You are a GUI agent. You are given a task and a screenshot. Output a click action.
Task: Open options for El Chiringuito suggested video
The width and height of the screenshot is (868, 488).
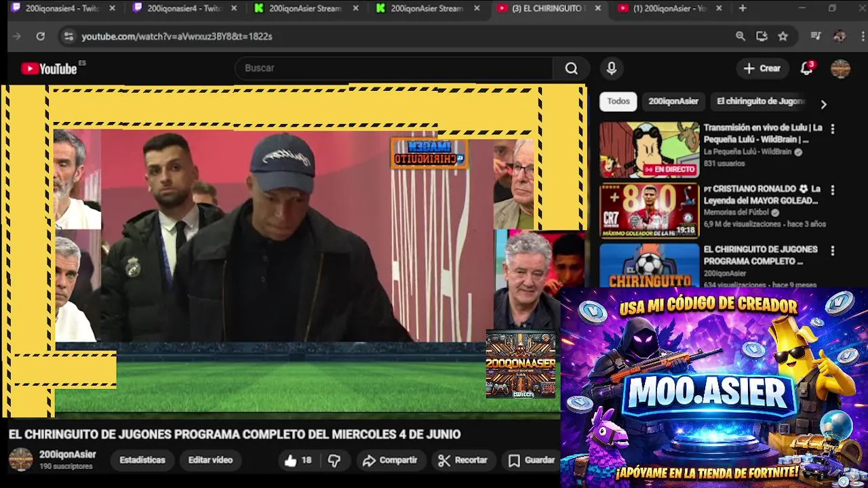(833, 251)
